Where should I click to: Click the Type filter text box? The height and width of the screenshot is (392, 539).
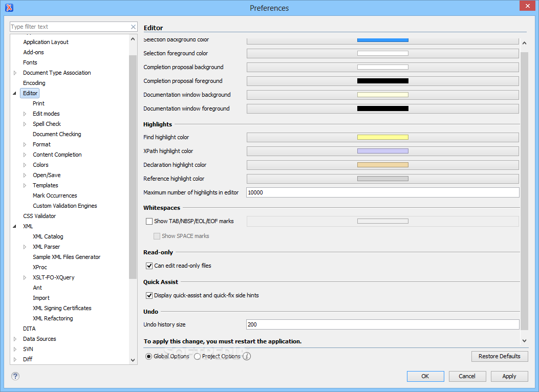[x=70, y=27]
